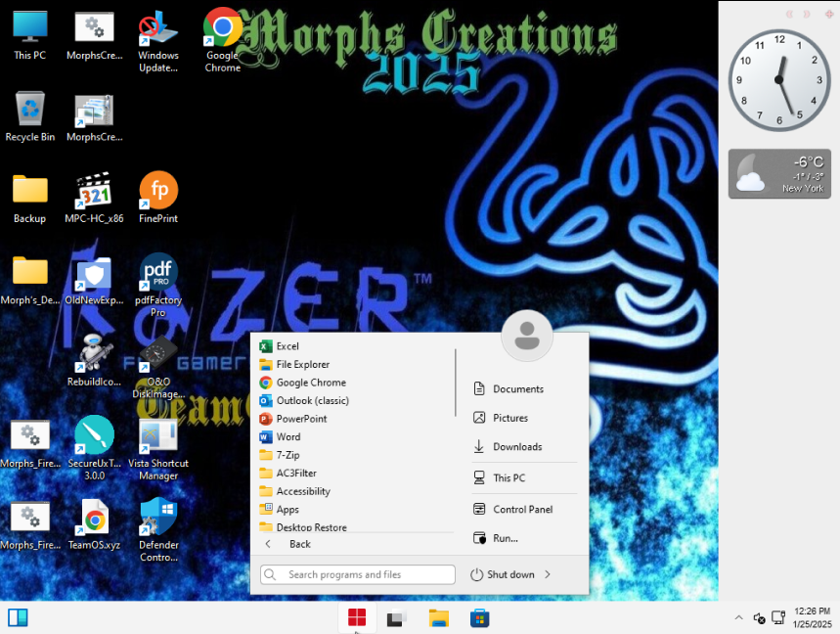Open Microsoft Store from the taskbar

pos(479,618)
